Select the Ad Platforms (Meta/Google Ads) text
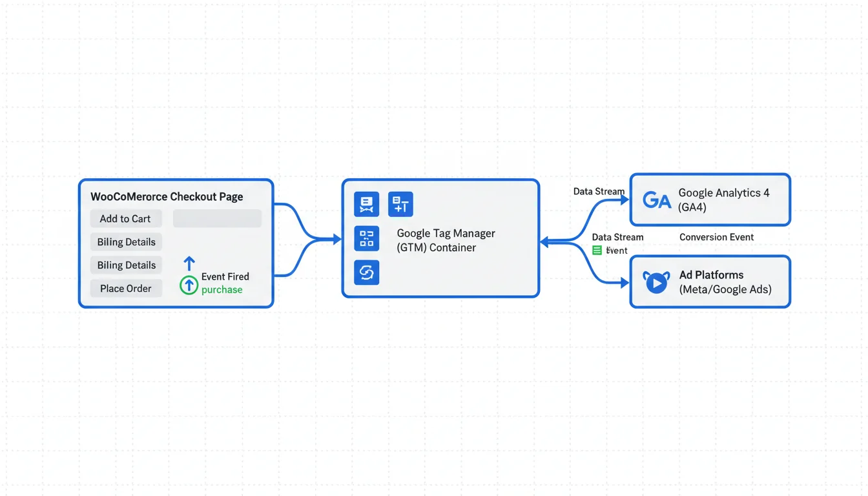 725,282
